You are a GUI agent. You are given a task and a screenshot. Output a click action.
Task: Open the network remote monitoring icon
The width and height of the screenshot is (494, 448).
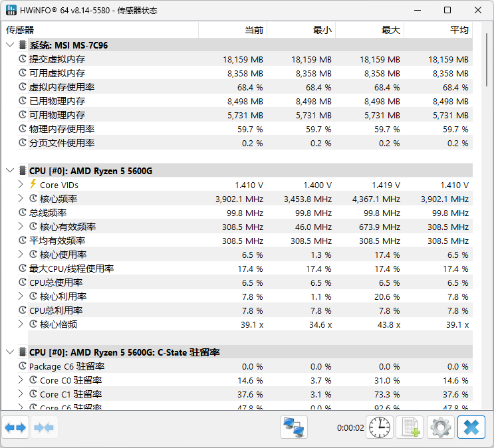pos(294,427)
